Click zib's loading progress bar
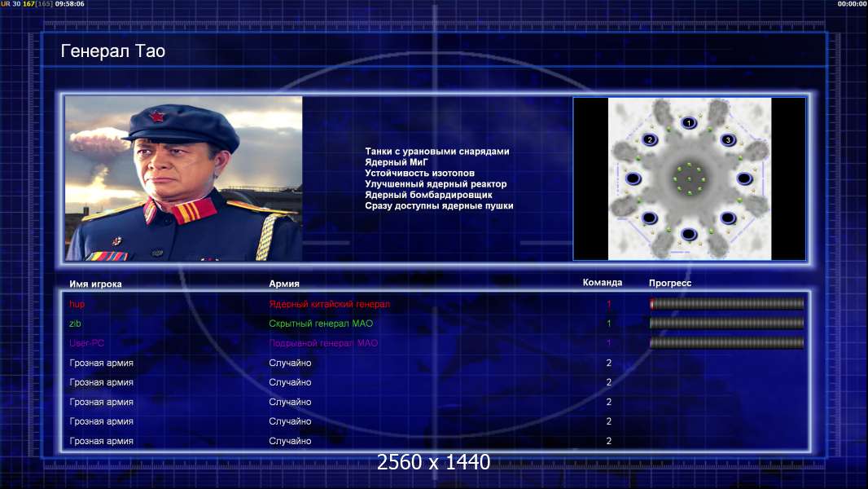The height and width of the screenshot is (489, 868). 726,324
